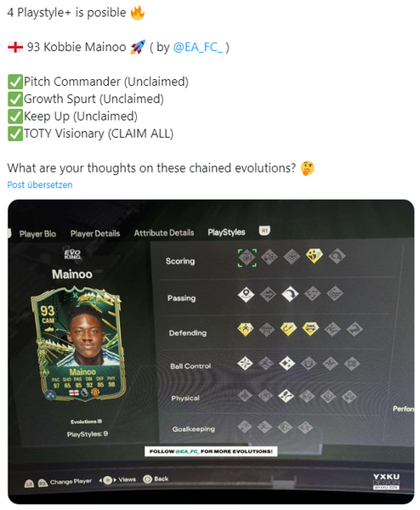This screenshot has width=420, height=510.
Task: Click the Mainoo 93 CAM player card
Action: coord(78,343)
